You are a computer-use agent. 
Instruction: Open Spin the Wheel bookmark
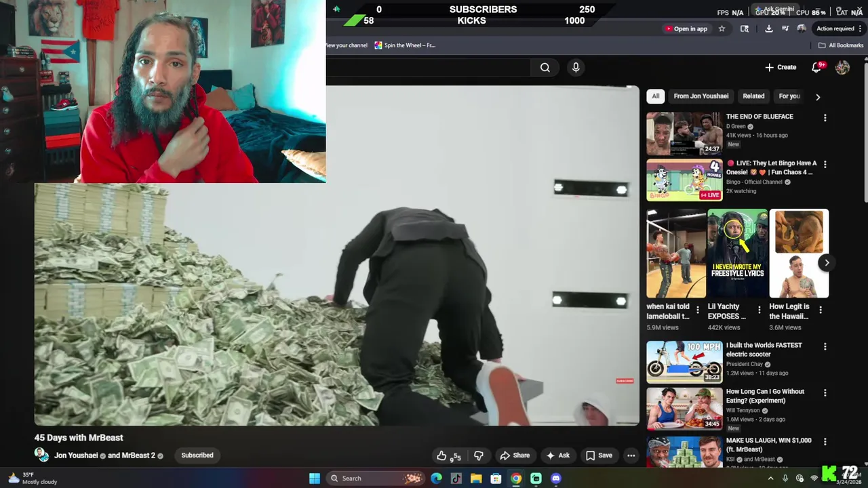coord(404,45)
